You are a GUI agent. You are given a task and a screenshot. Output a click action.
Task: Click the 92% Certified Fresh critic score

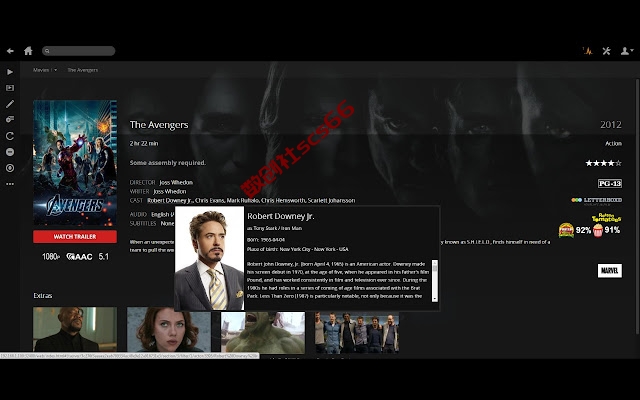tap(575, 230)
